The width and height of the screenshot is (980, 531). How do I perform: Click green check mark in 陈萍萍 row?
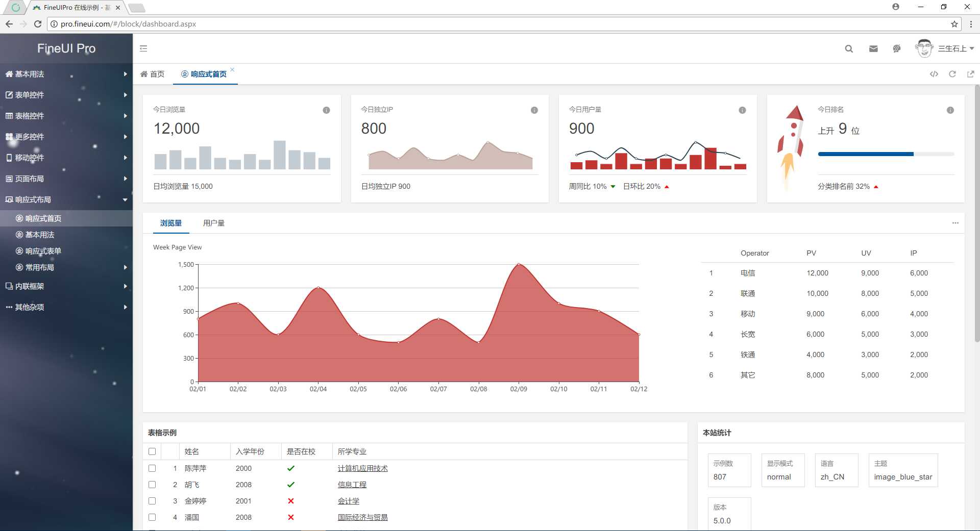tap(291, 468)
